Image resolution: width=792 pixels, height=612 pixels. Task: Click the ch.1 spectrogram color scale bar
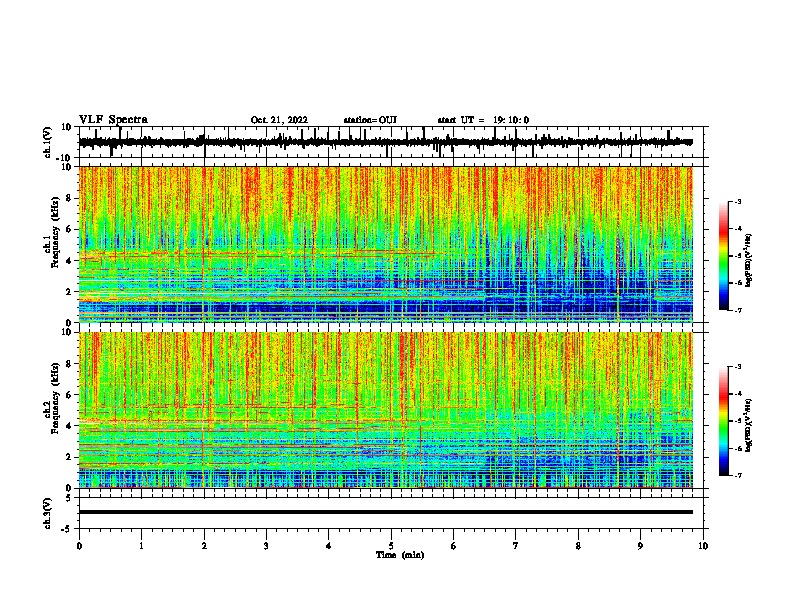click(x=724, y=256)
